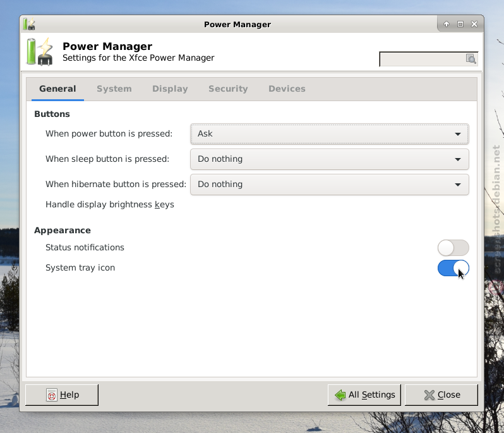
Task: Click the Handle display brightness keys label
Action: pos(110,205)
